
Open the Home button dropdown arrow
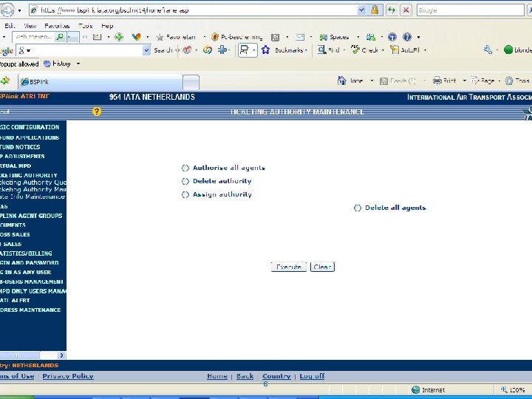point(372,81)
